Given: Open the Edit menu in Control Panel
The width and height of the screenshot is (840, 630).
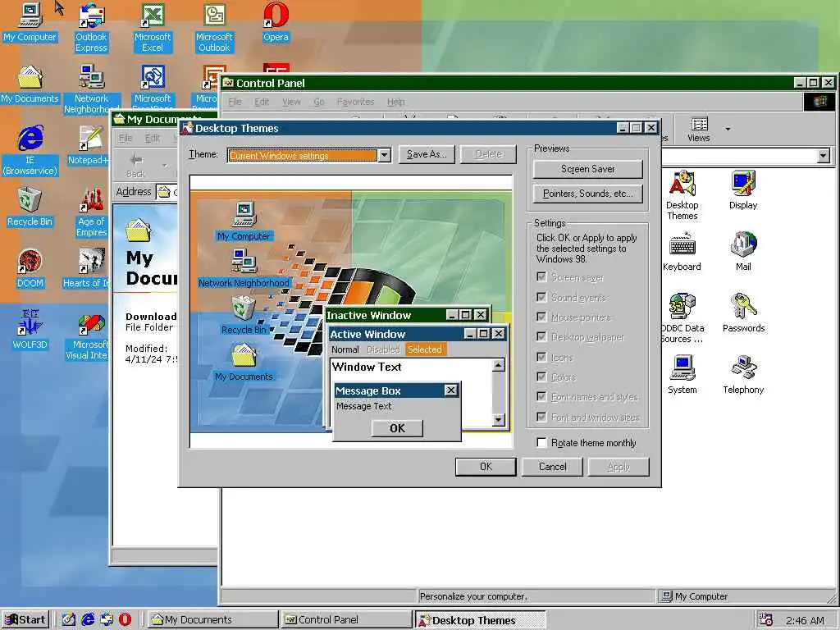Looking at the screenshot, I should coord(262,102).
